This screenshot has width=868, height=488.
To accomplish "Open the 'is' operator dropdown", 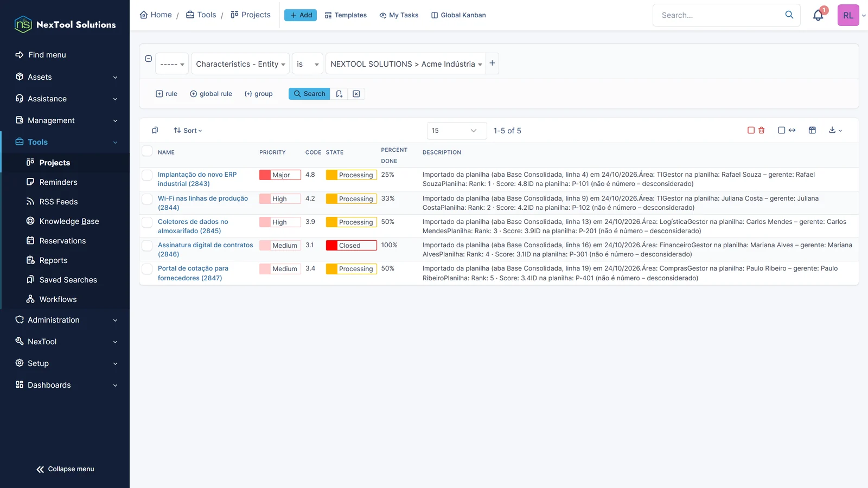I will click(307, 64).
